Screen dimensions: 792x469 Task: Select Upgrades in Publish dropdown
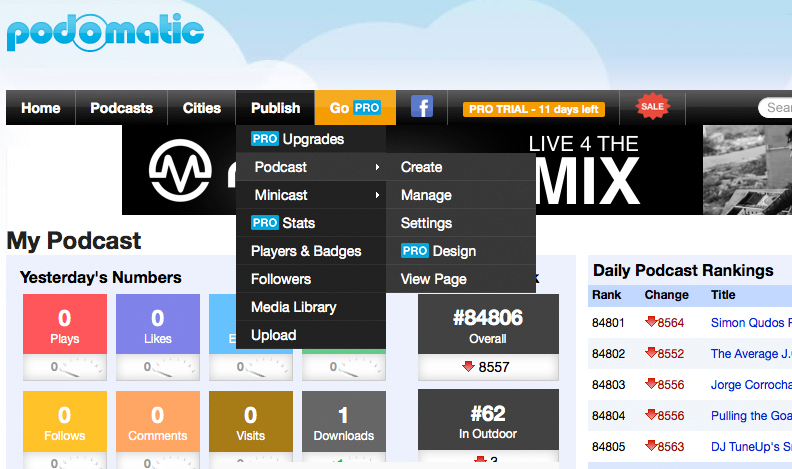click(311, 139)
